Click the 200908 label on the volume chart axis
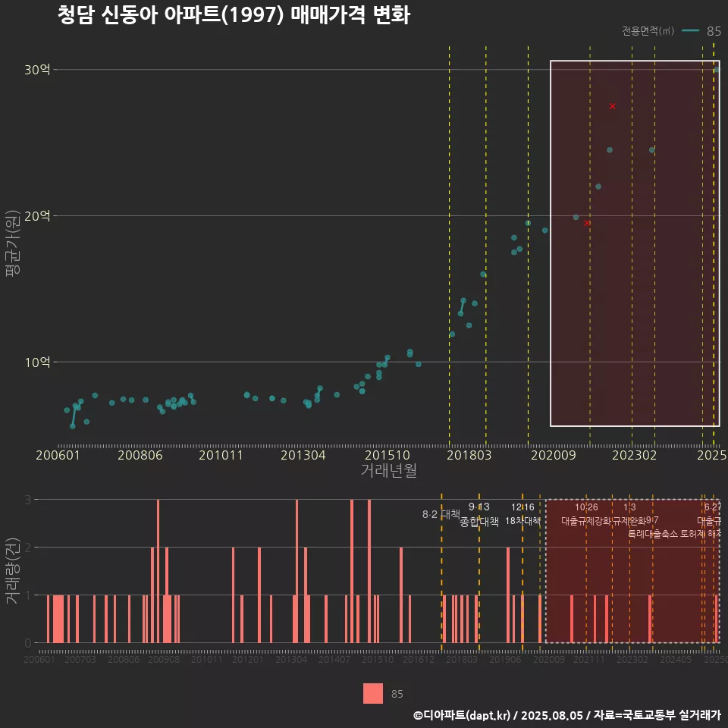 tap(164, 659)
